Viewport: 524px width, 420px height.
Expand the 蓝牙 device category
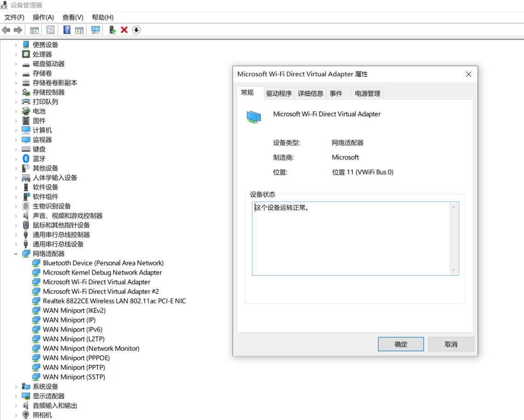click(x=16, y=159)
